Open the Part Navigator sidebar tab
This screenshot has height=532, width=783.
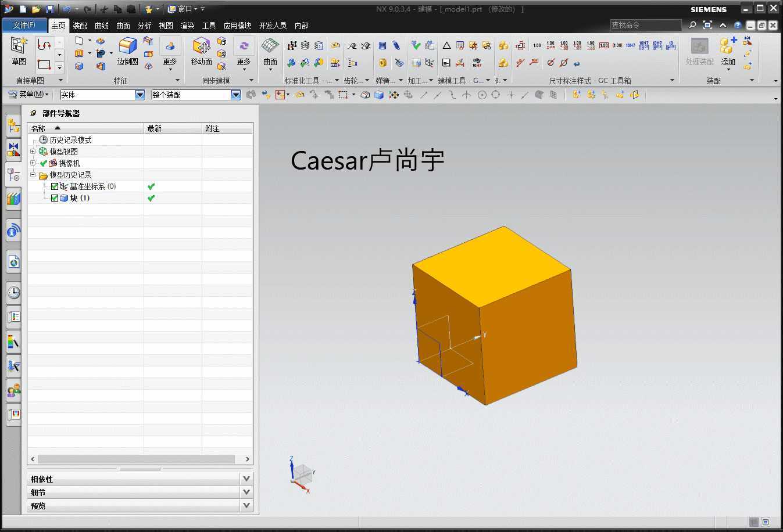click(13, 174)
